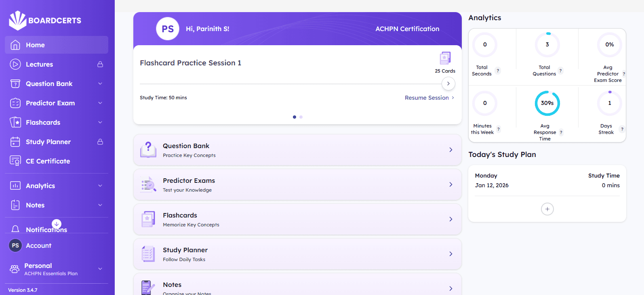This screenshot has width=644, height=295.
Task: Expand the Question Bank sidebar menu
Action: coord(100,84)
